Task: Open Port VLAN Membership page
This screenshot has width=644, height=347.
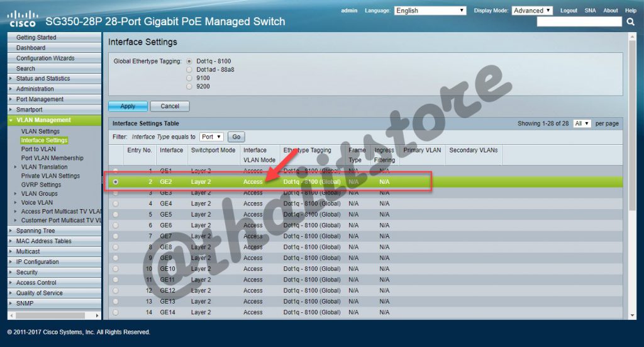Action: pyautogui.click(x=52, y=158)
